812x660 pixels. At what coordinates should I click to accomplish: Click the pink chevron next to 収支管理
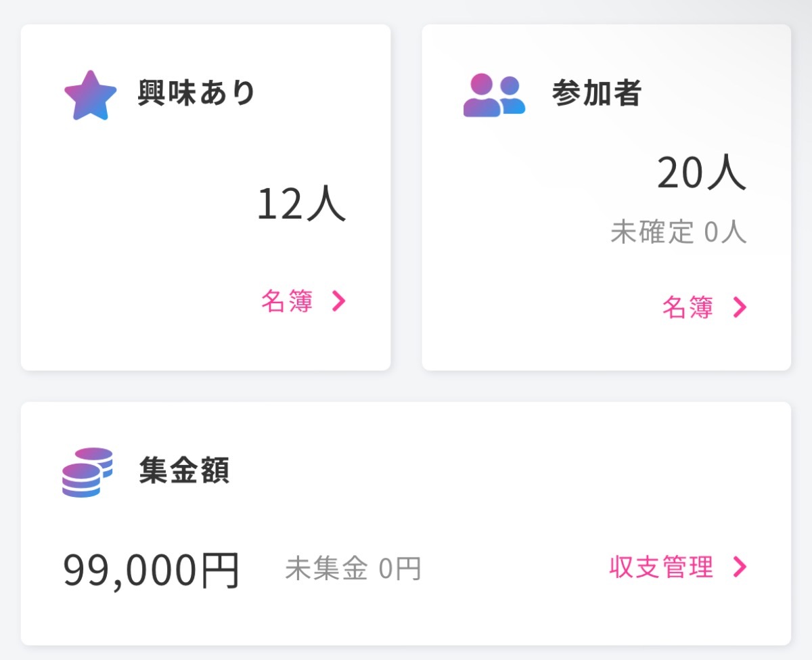[740, 567]
